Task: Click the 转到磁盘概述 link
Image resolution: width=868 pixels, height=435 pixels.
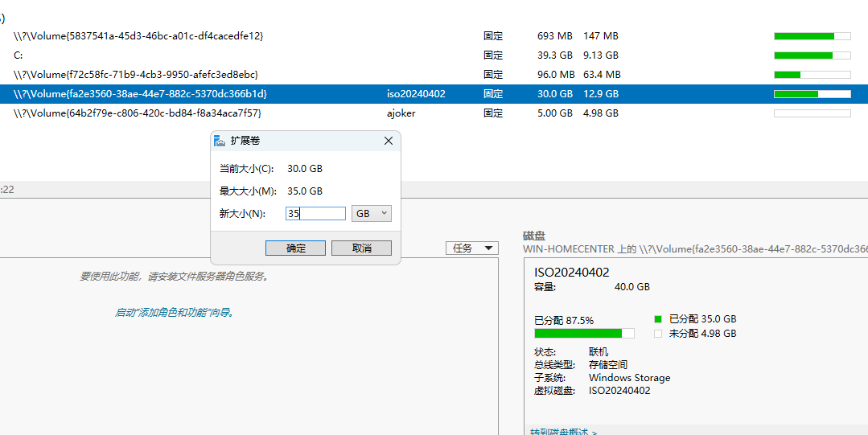Action: tap(564, 432)
